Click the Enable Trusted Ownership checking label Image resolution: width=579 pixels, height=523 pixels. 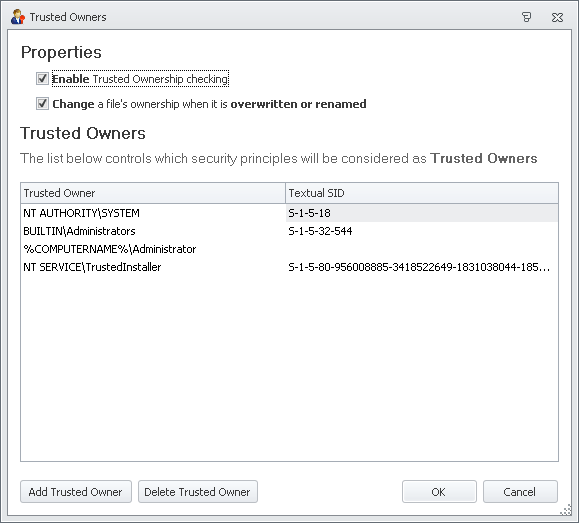tap(140, 79)
